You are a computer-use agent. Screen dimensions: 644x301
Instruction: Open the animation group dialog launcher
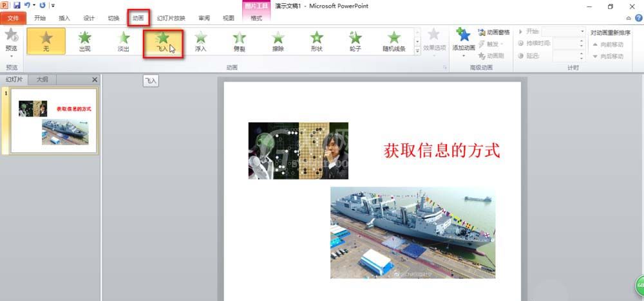tap(445, 68)
